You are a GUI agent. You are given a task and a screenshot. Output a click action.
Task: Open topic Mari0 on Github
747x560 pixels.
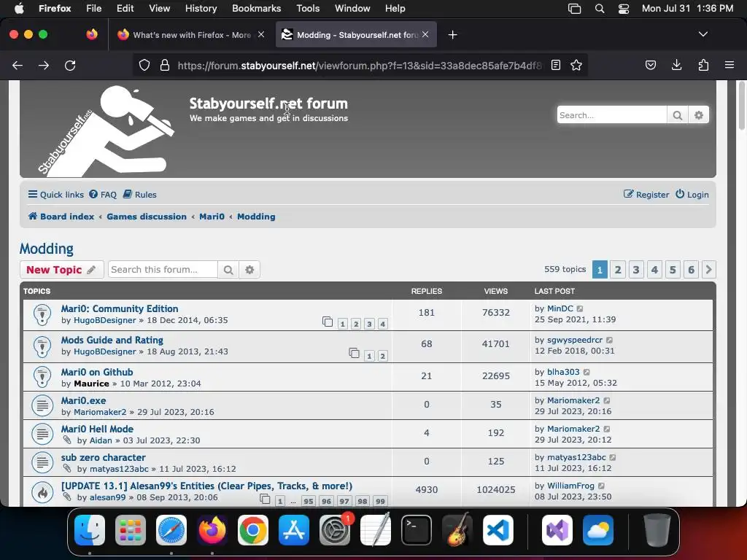pos(97,372)
